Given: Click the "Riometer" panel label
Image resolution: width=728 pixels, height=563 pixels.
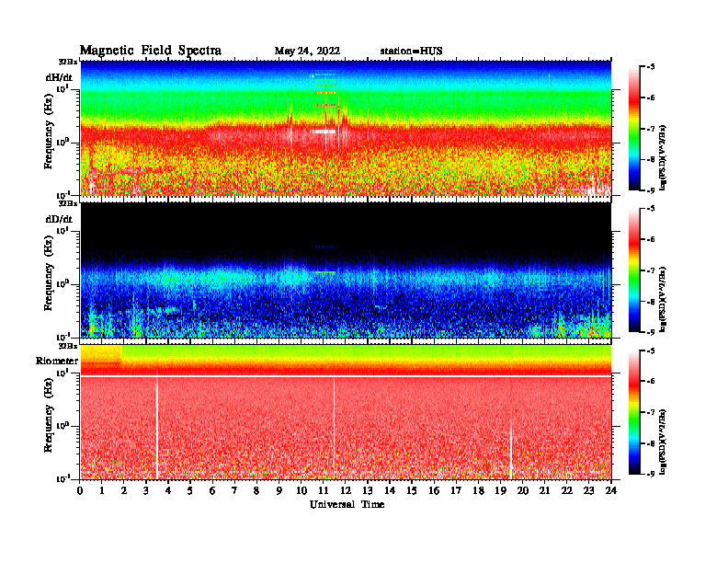Looking at the screenshot, I should pos(57,361).
